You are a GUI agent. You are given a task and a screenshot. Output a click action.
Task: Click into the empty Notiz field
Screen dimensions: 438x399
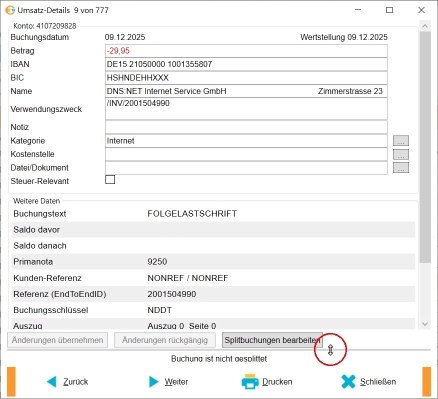point(246,127)
